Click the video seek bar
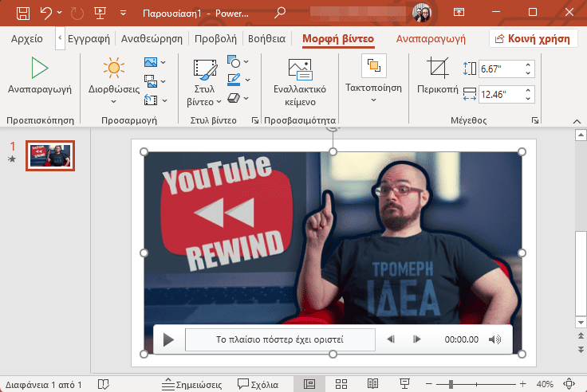The width and height of the screenshot is (587, 392). (280, 339)
